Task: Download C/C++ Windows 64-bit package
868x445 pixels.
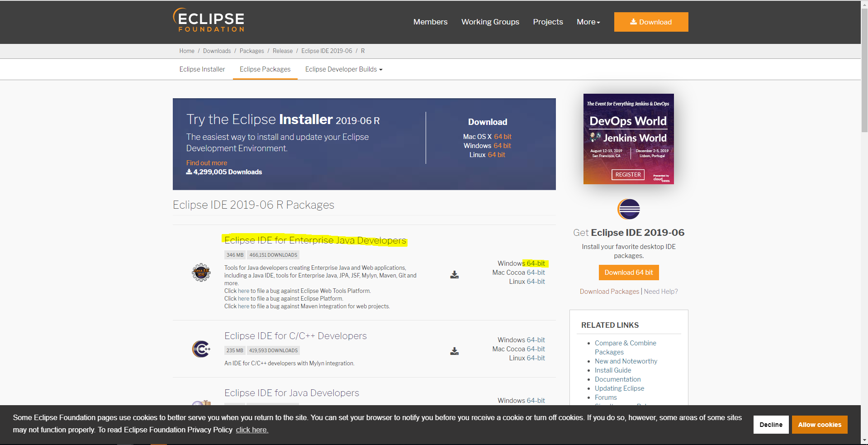Action: [536, 340]
